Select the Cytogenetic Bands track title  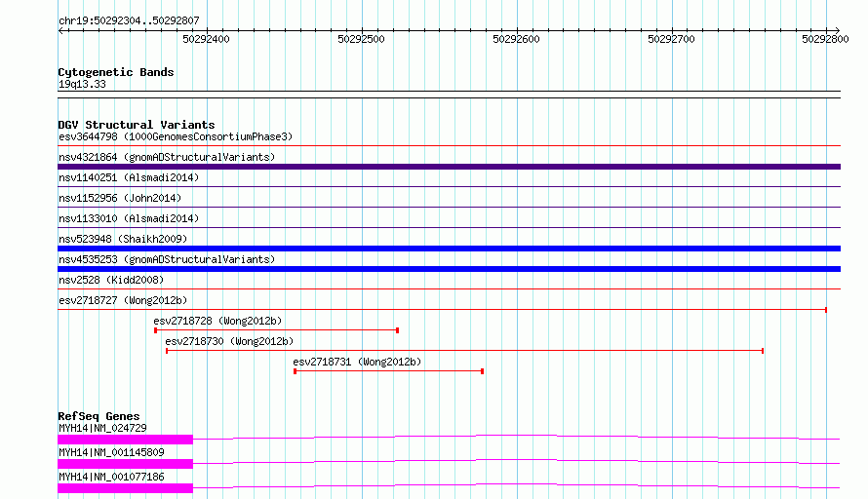pyautogui.click(x=116, y=72)
